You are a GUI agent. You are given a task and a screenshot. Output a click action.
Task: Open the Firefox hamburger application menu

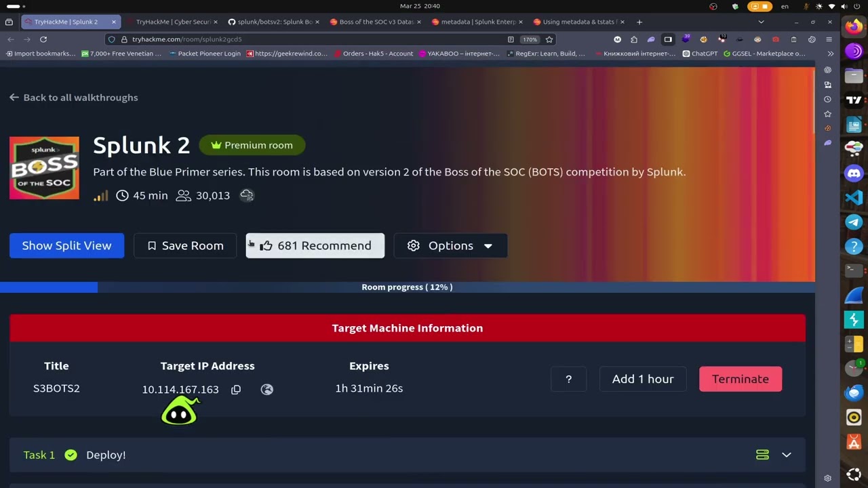coord(829,39)
